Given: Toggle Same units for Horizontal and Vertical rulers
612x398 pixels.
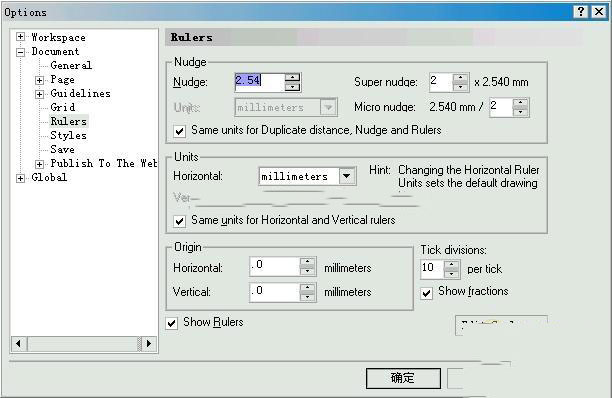Looking at the screenshot, I should 179,221.
